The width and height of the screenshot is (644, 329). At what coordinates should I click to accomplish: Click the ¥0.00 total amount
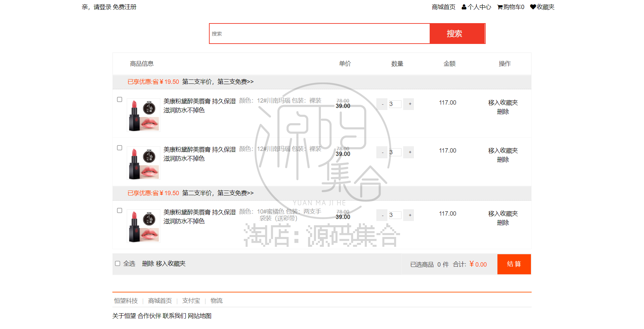coord(478,264)
